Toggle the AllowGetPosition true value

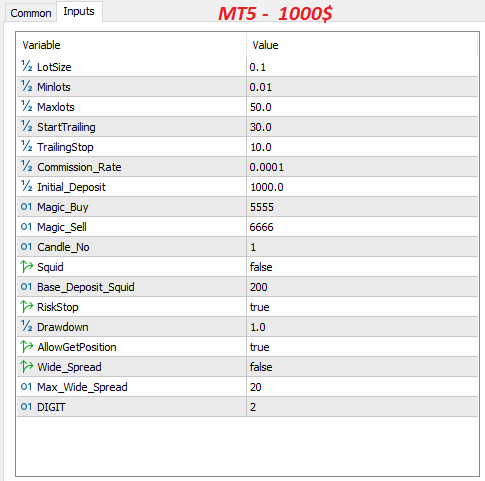(x=362, y=347)
